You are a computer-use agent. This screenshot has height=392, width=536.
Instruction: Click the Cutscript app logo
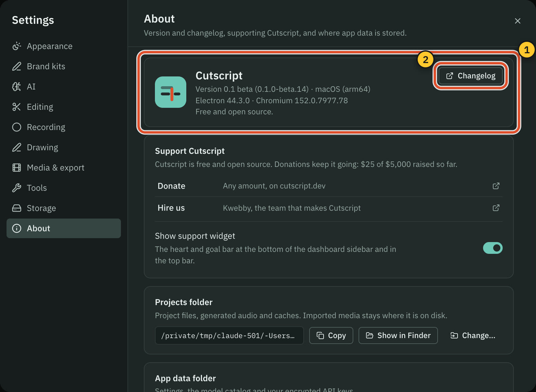[x=171, y=92]
